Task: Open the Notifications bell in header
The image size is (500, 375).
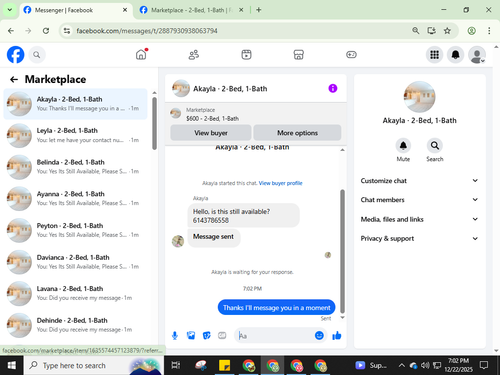Action: pyautogui.click(x=456, y=55)
